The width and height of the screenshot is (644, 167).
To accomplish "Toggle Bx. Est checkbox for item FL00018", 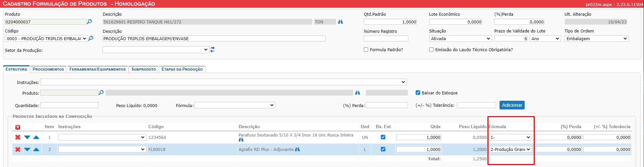I will pyautogui.click(x=383, y=149).
